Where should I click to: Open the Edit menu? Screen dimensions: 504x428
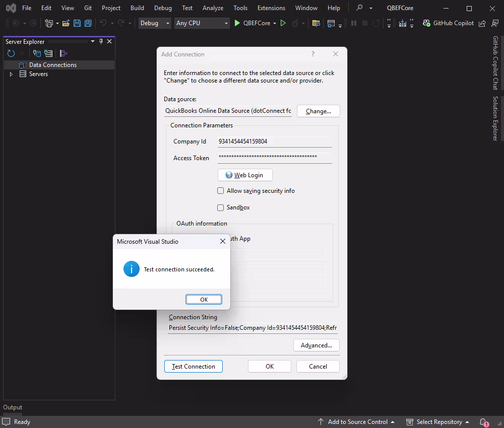(46, 8)
